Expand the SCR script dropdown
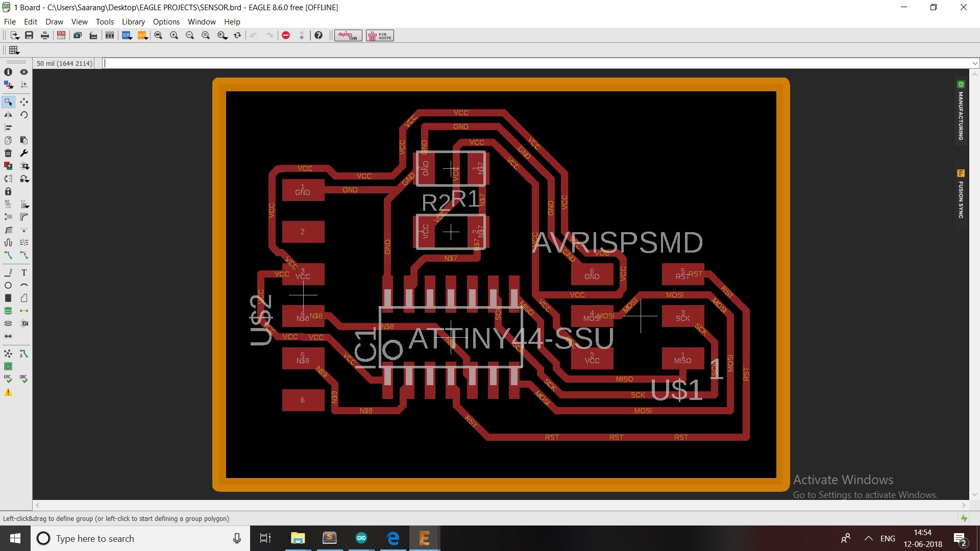 131,38
